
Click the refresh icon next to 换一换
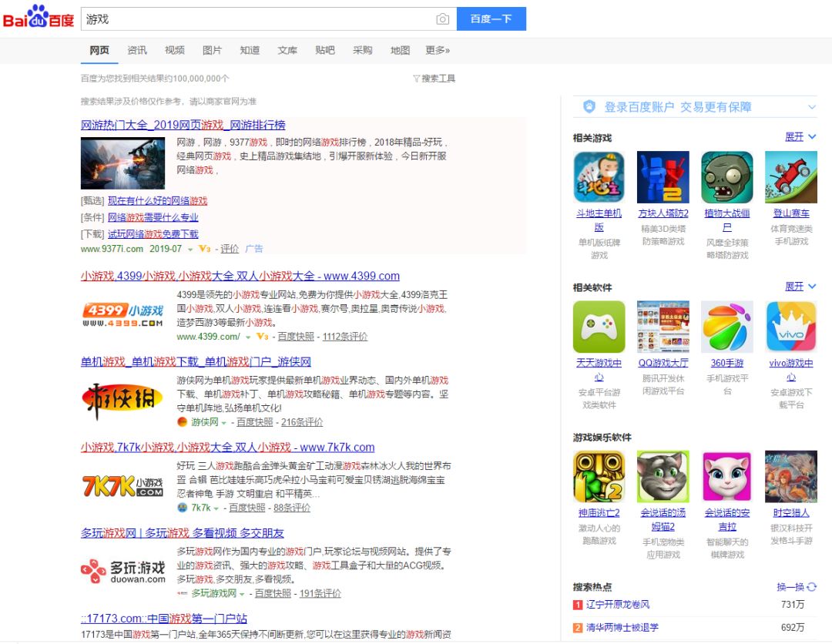coord(811,587)
